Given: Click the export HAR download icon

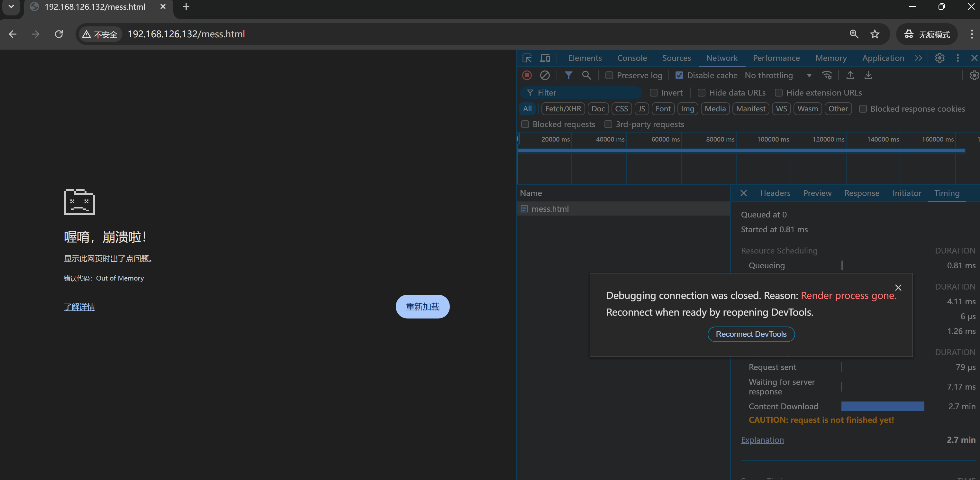Looking at the screenshot, I should point(868,75).
